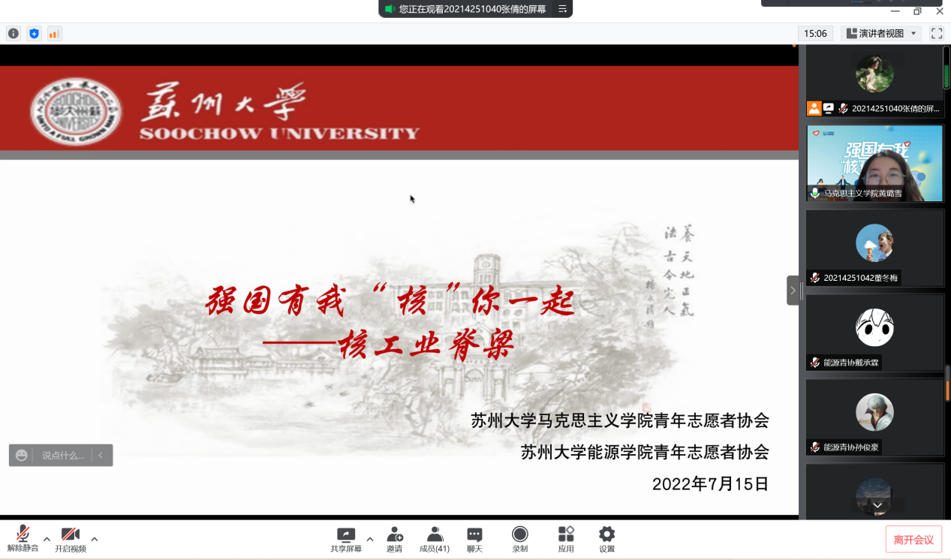This screenshot has height=560, width=951.
Task: Open the 应用 apps icon
Action: (x=566, y=539)
